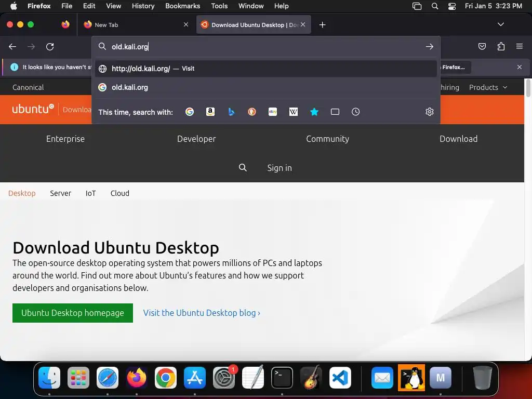Open the View menu in menu bar
532x399 pixels.
(113, 6)
